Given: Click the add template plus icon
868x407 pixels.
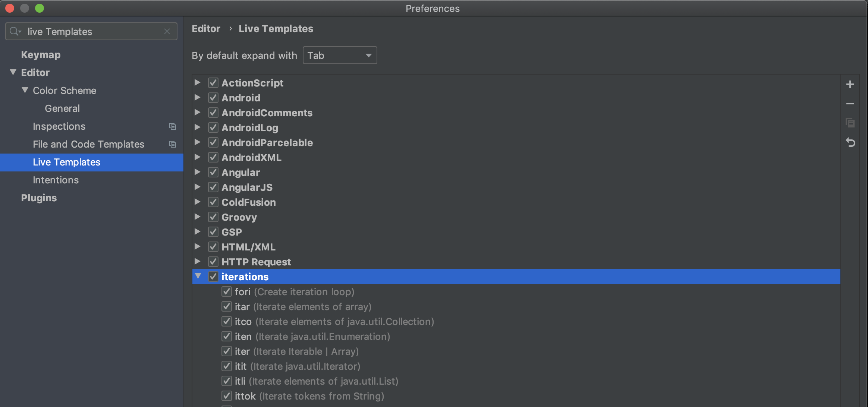Looking at the screenshot, I should pyautogui.click(x=850, y=85).
